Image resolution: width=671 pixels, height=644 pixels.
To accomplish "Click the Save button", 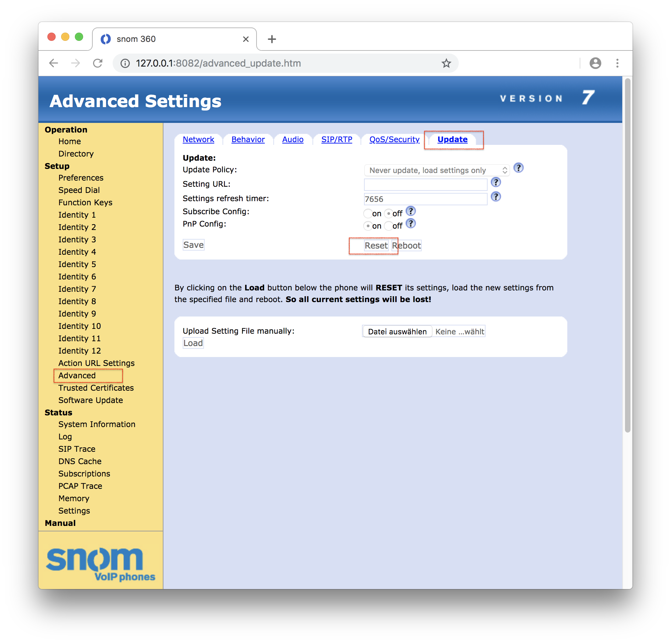I will click(193, 245).
